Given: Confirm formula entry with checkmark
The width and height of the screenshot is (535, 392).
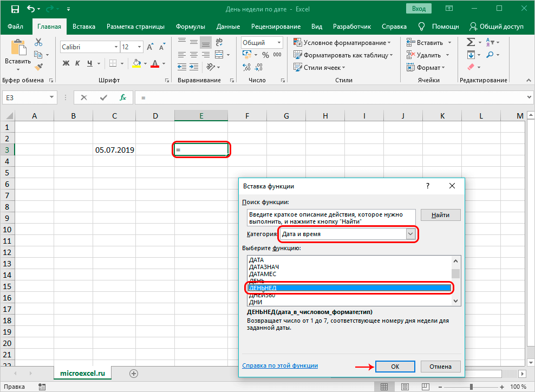Looking at the screenshot, I should tap(103, 97).
